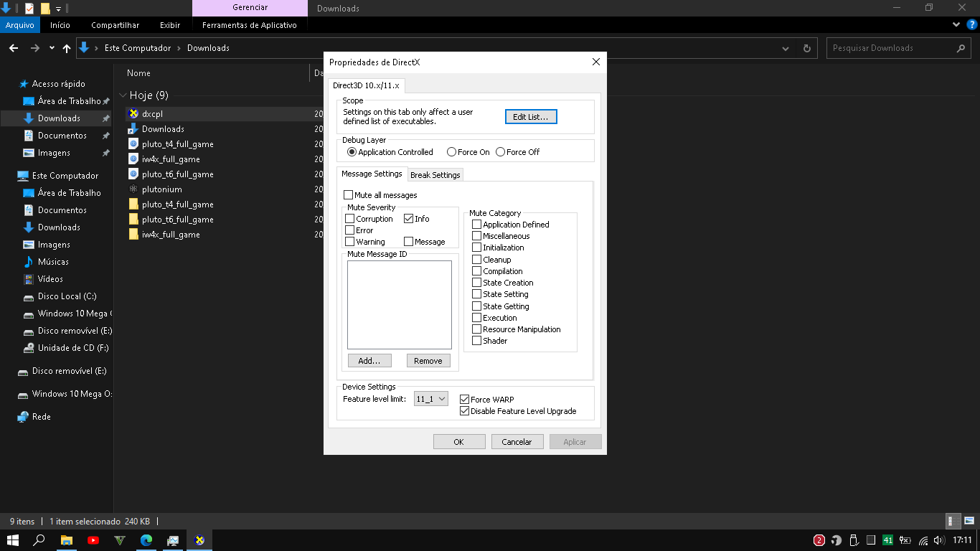
Task: Select the Force Off radio button
Action: click(501, 152)
